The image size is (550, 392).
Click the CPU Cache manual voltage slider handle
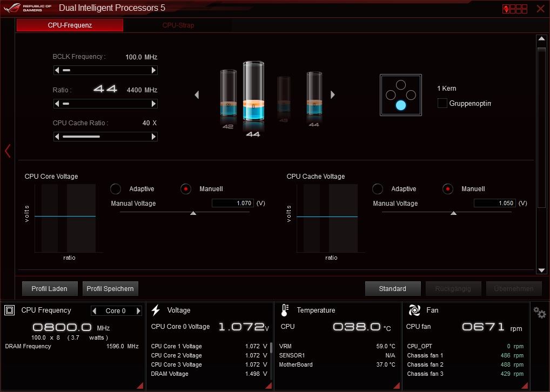coord(453,213)
